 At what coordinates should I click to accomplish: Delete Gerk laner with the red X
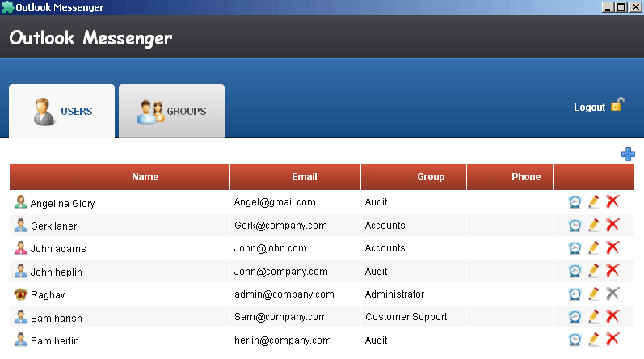tap(612, 225)
